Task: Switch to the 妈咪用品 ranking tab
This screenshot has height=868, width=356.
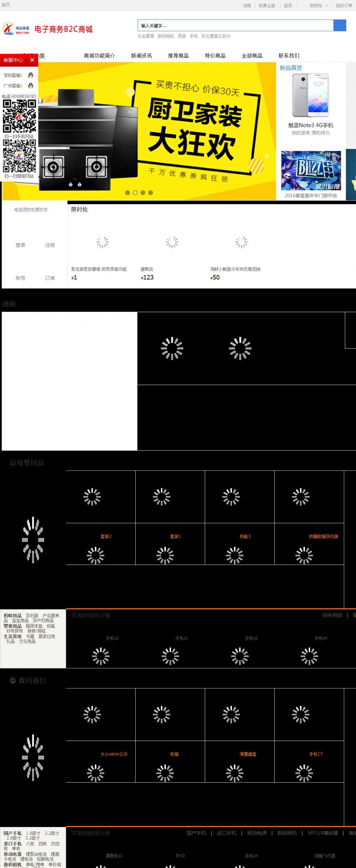Action: click(332, 615)
